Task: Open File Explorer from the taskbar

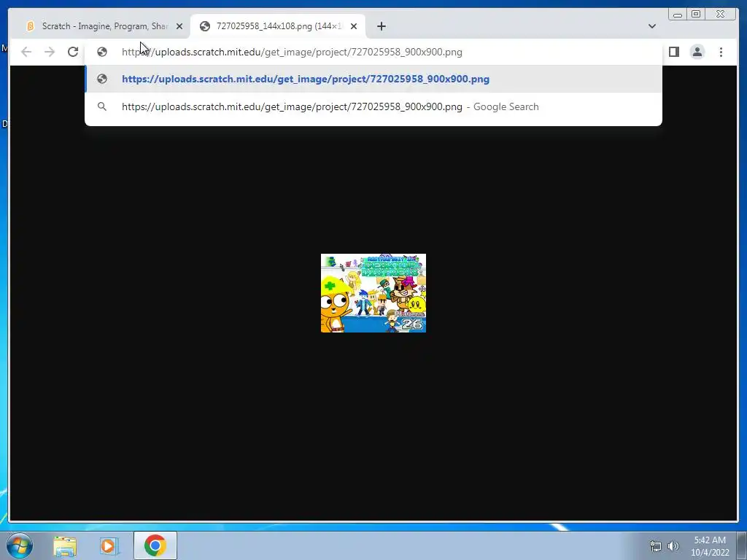Action: (65, 545)
